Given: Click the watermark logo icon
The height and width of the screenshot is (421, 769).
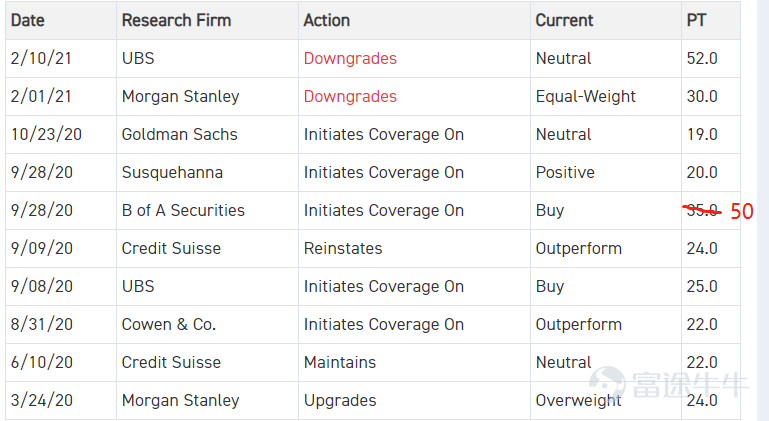Looking at the screenshot, I should pos(607,383).
